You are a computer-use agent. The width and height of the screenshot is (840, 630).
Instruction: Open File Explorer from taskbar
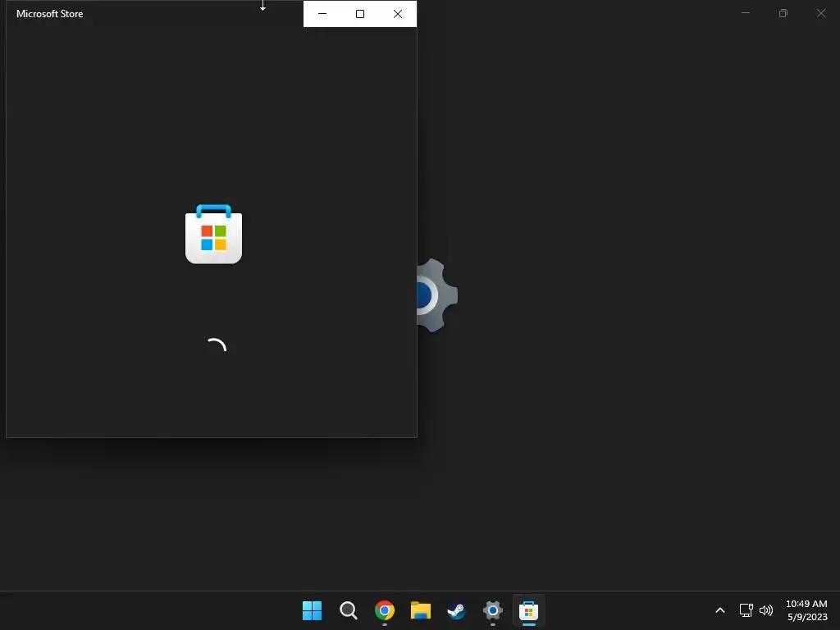click(x=421, y=610)
